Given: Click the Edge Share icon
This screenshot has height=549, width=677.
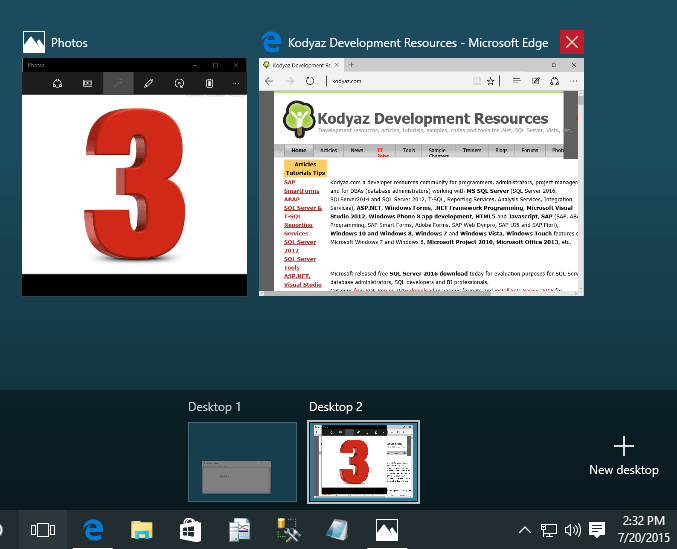Looking at the screenshot, I should 555,80.
